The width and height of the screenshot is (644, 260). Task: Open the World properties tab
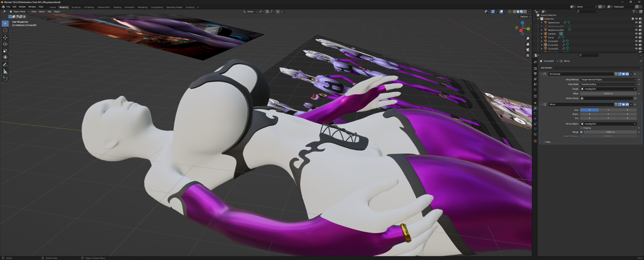[x=535, y=89]
